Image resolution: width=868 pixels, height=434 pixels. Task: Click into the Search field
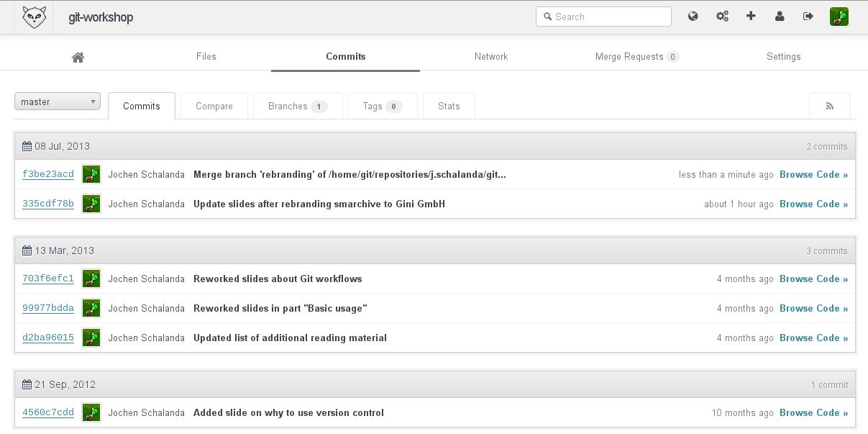click(x=603, y=16)
